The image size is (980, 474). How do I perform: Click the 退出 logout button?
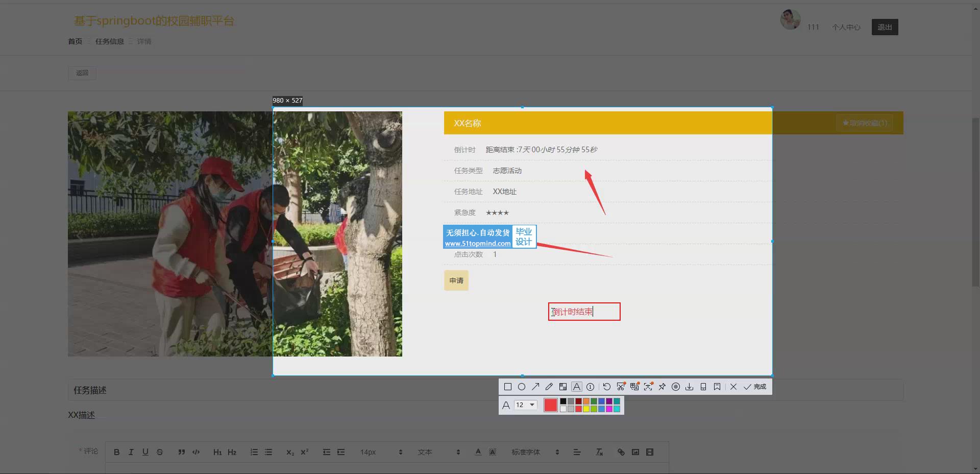coord(885,27)
